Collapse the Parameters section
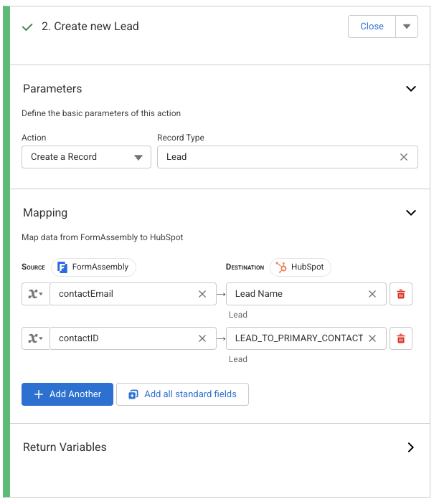 (411, 89)
